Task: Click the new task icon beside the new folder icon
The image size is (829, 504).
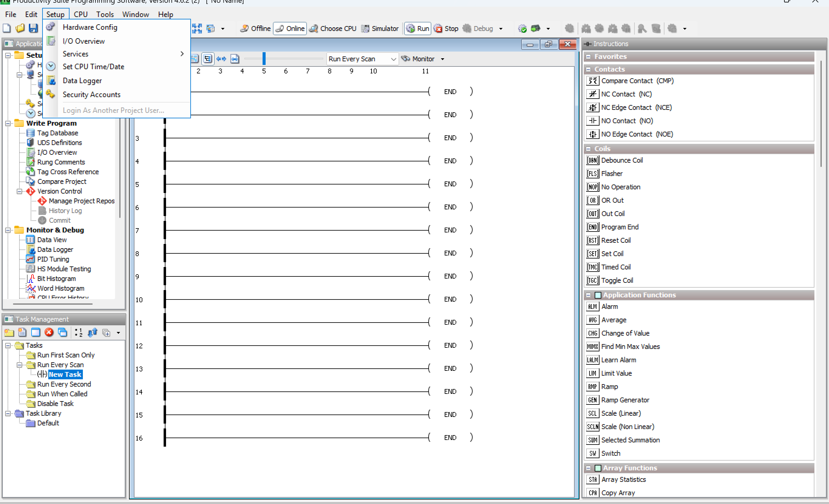Action: [x=22, y=333]
